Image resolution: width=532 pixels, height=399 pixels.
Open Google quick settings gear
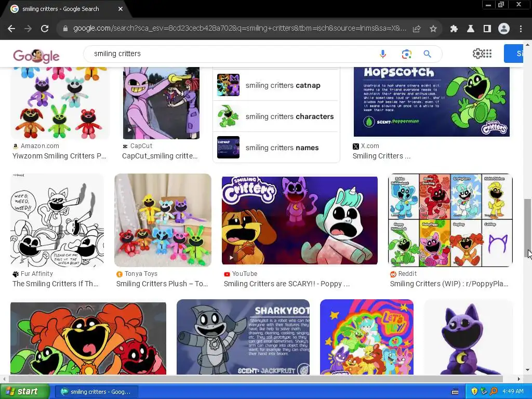[477, 54]
